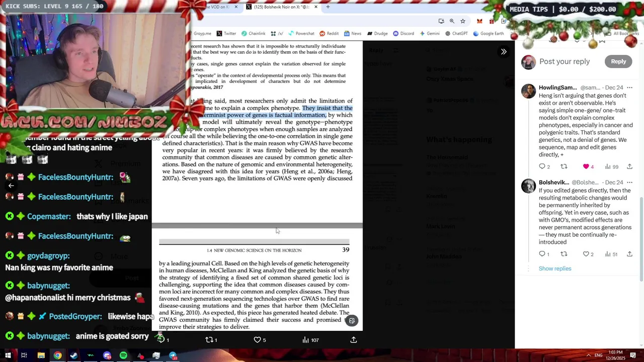Open Dec 24 timestamp on HowlingSam's reply
Screen dimensions: 644x362
coord(614,87)
